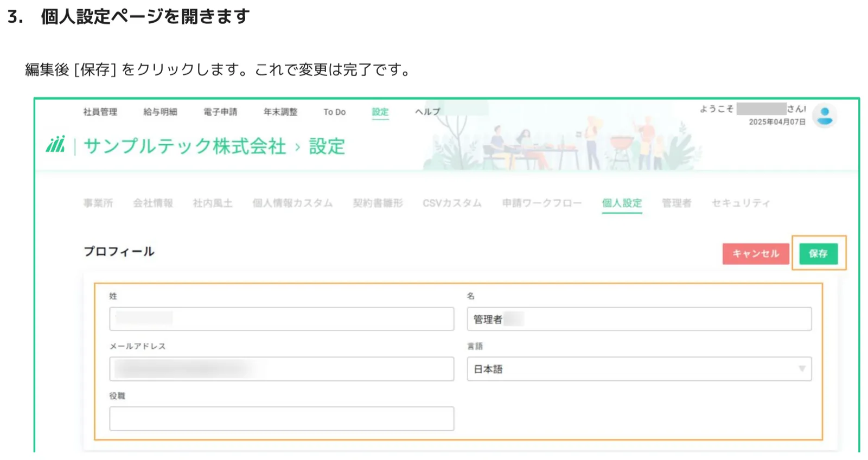Open the 年末調整 menu
This screenshot has width=868, height=460.
point(280,112)
